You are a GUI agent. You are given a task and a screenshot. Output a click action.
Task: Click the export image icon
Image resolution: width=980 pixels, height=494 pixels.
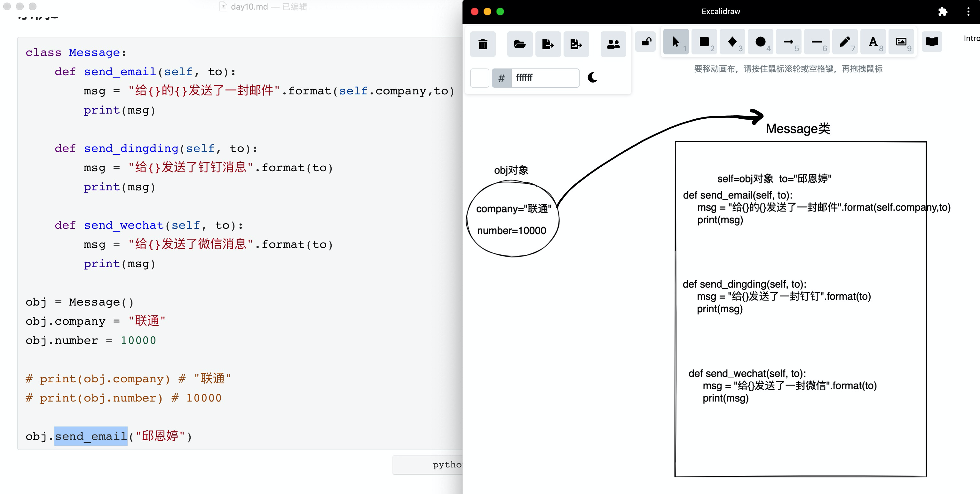(x=576, y=44)
